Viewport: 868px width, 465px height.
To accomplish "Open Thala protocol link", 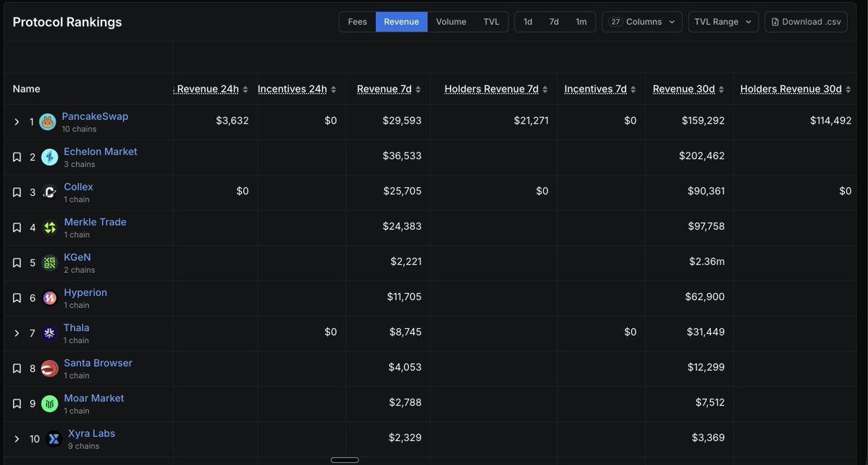I will pos(76,328).
